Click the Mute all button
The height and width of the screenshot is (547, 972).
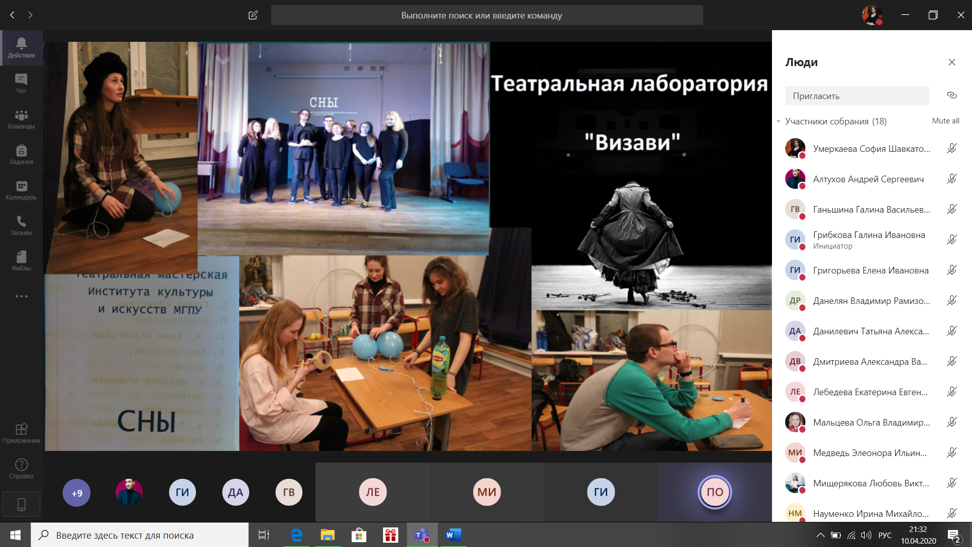pos(945,121)
